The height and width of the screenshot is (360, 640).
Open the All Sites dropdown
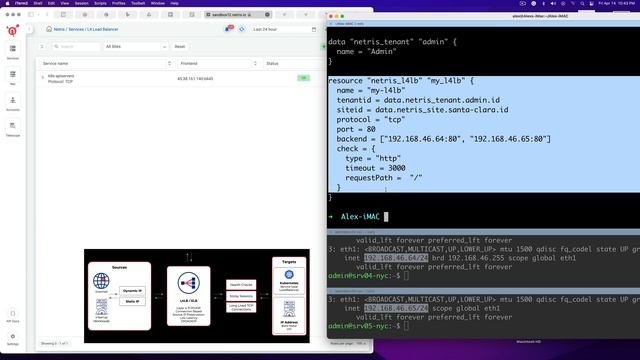(136, 47)
